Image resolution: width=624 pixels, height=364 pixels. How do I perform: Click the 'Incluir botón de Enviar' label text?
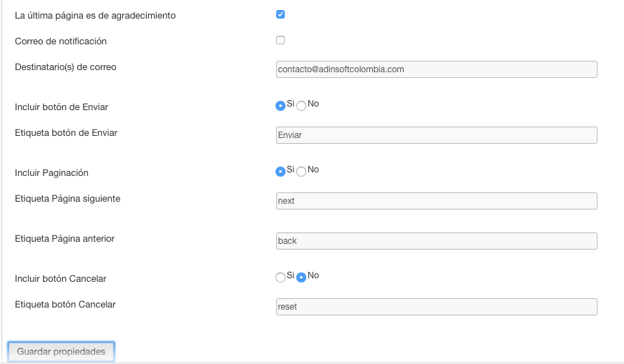[x=62, y=107]
